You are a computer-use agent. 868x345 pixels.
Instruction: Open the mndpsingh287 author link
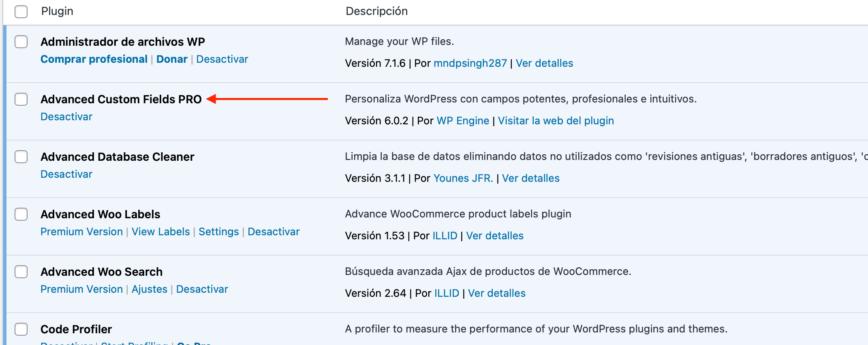470,63
